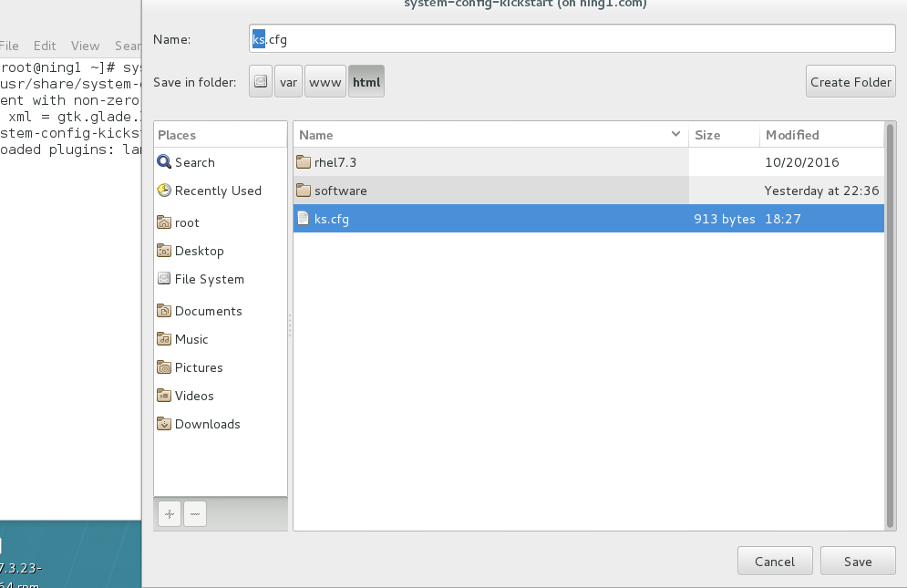Sort files by Name column header
Screen dimensions: 907x588
(490, 135)
